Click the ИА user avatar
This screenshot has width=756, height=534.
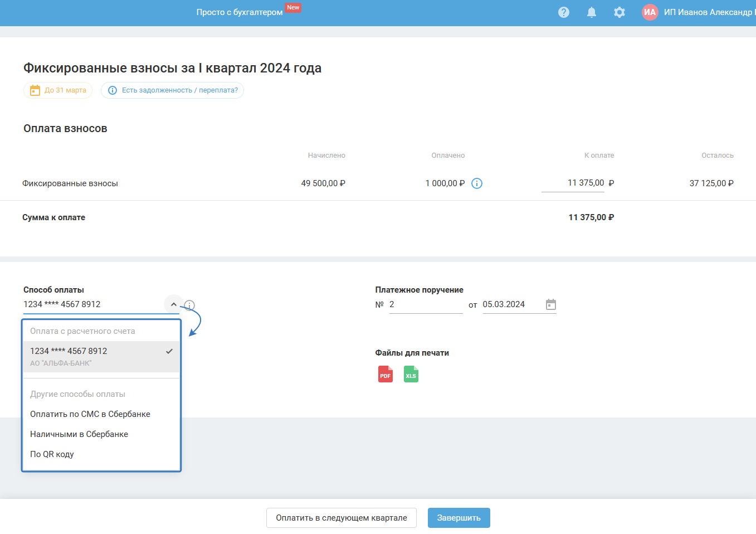tap(650, 12)
